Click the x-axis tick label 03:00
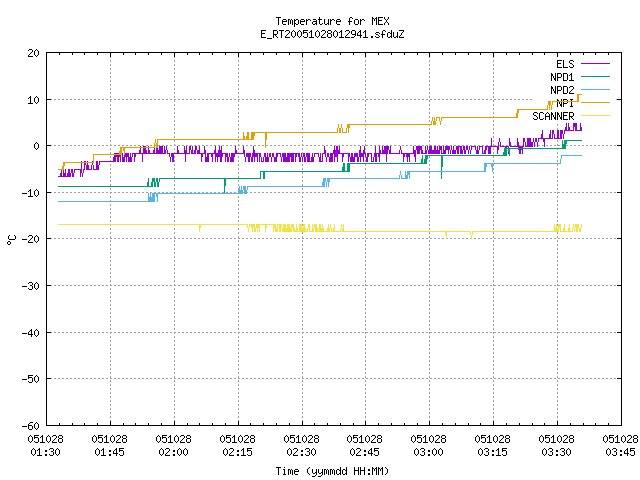This screenshot has width=640, height=480. 429,452
